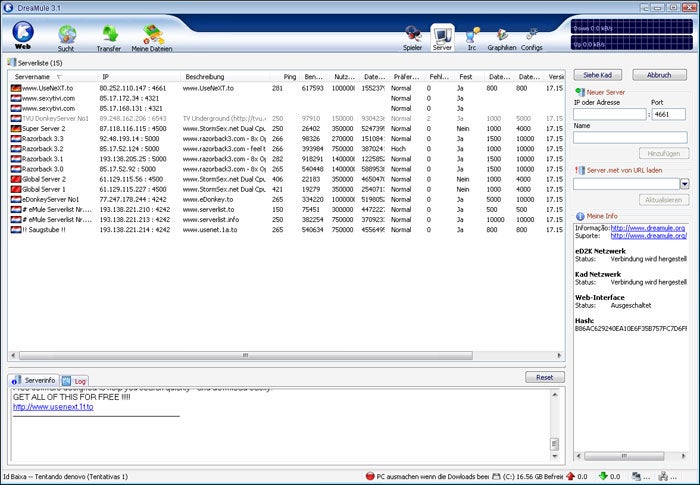Click Serverinfo scrollbar down arrow
700x485 pixels.
555,456
